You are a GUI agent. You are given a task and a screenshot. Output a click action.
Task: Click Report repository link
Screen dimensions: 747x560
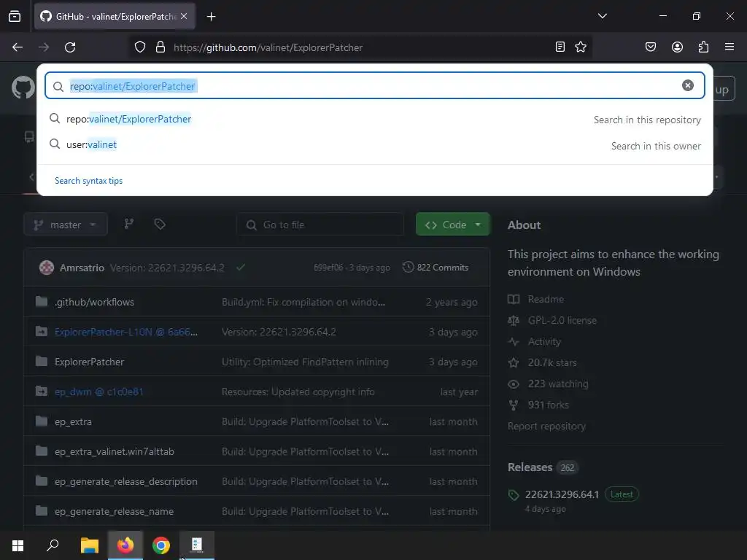coord(546,426)
